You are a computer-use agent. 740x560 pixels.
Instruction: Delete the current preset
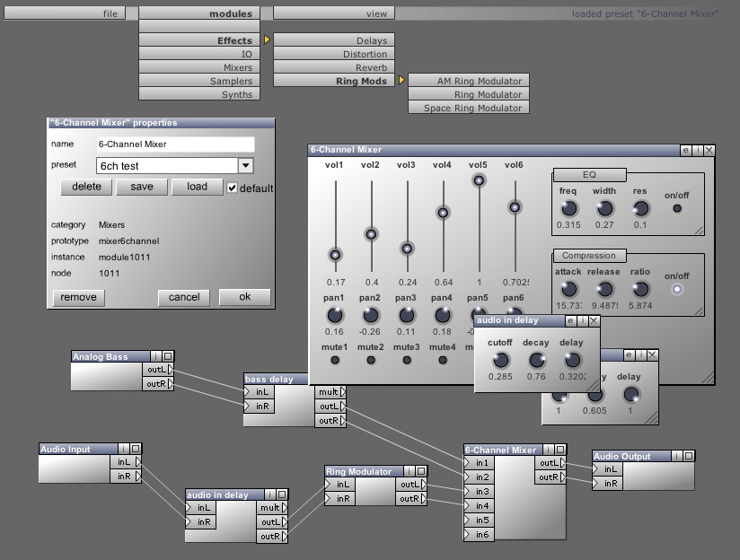click(86, 187)
